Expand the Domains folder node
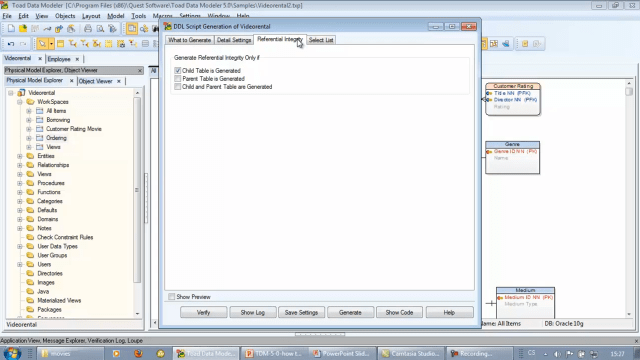The image size is (640, 360). tap(20, 219)
